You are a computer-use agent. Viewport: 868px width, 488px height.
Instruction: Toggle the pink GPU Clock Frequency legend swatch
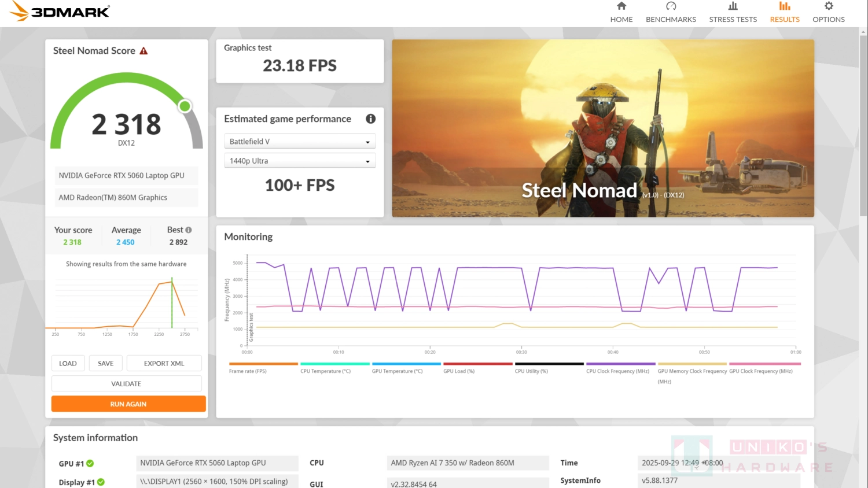[x=765, y=364]
